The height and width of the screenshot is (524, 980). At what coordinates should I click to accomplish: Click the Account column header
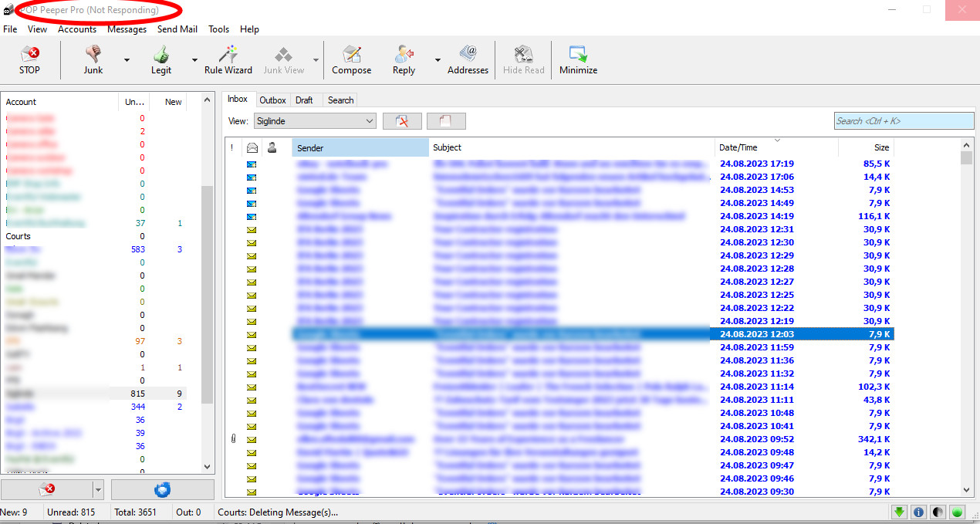click(60, 102)
